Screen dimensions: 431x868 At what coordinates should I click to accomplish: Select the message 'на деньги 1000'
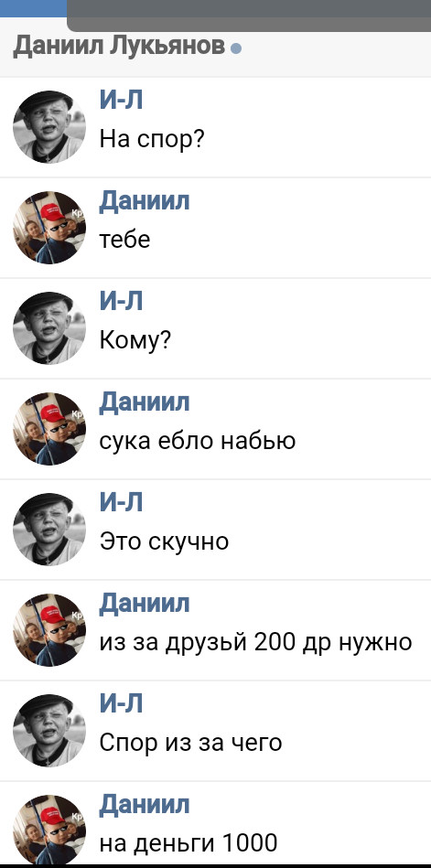coord(189,843)
